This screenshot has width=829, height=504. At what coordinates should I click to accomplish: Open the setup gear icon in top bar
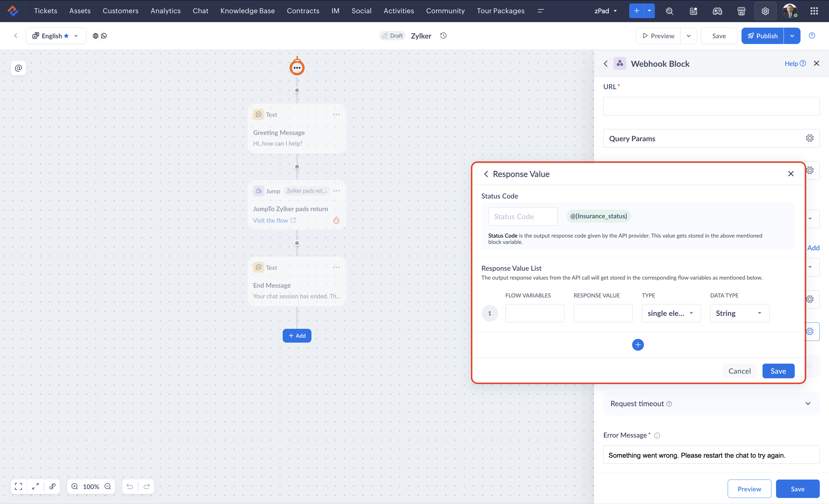pyautogui.click(x=765, y=11)
